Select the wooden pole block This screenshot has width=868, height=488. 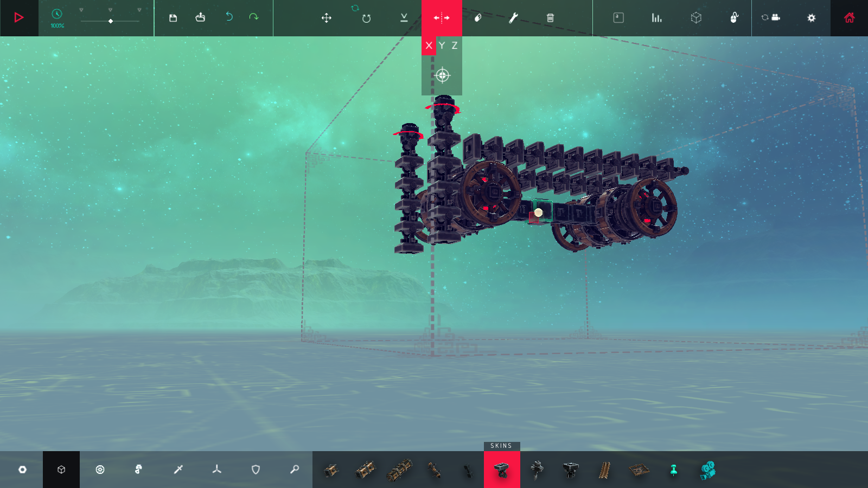(x=434, y=470)
